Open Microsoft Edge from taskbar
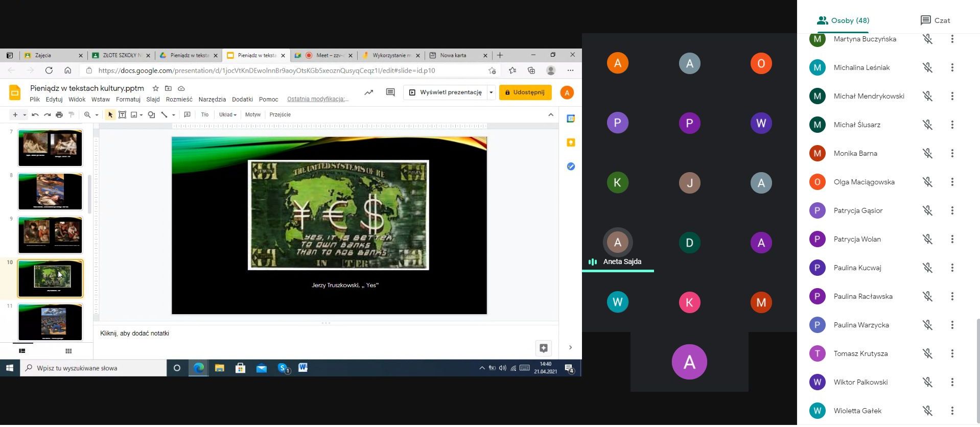980x427 pixels. click(199, 368)
